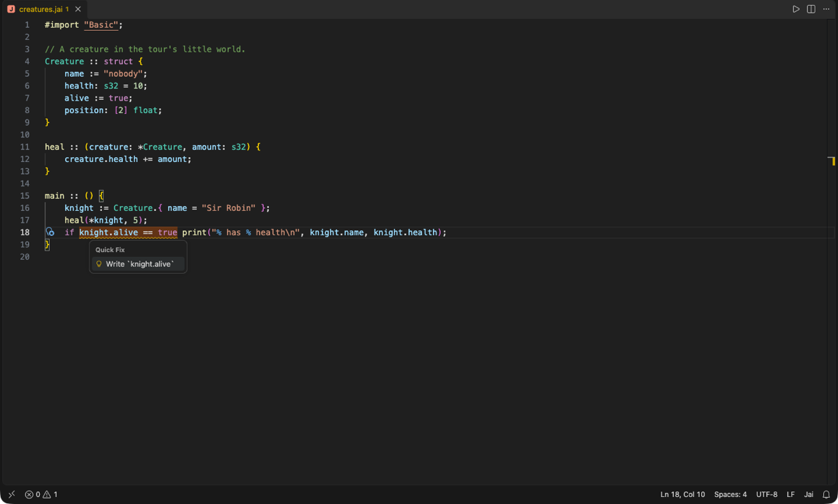Open the More Actions ellipsis menu
This screenshot has width=838, height=504.
(826, 9)
